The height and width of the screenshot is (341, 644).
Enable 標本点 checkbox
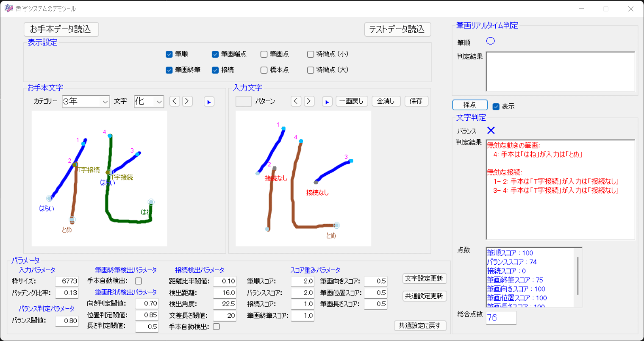point(264,70)
